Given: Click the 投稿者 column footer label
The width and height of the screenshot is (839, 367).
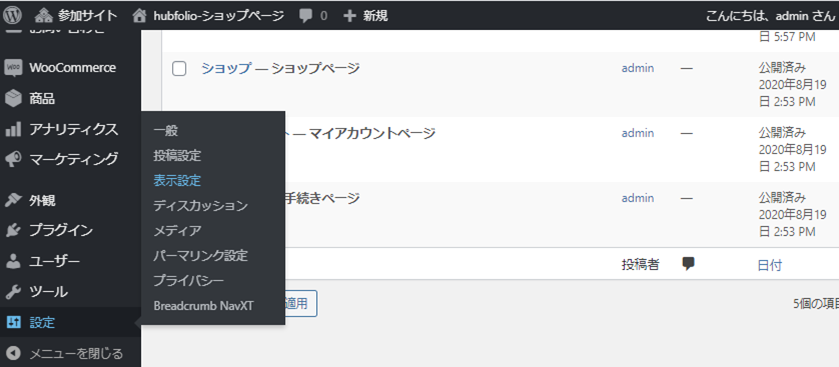Looking at the screenshot, I should [x=640, y=264].
